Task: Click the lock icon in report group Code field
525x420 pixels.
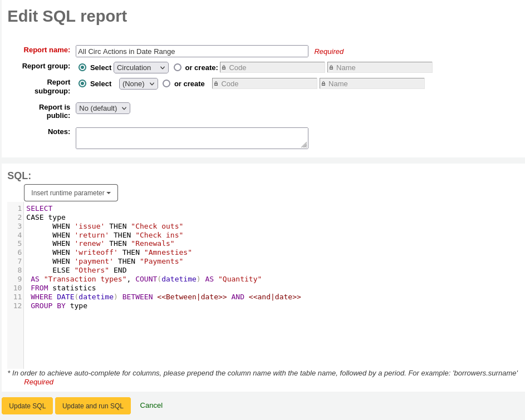Action: click(x=224, y=67)
